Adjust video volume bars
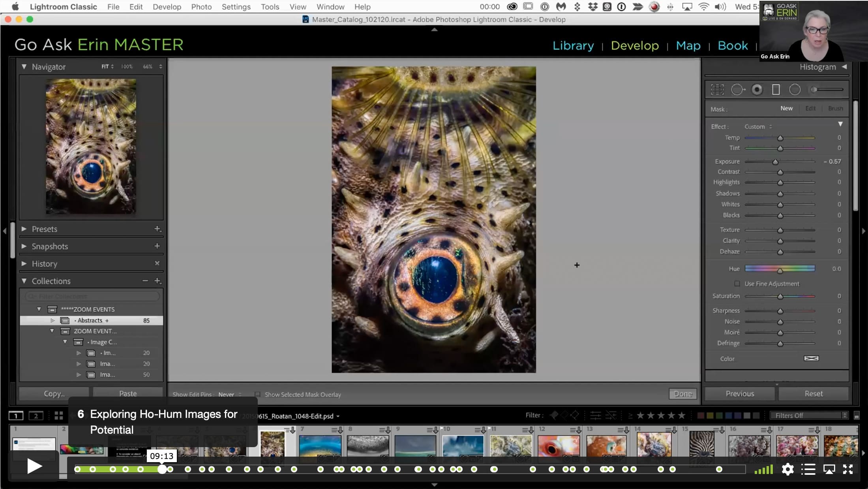The image size is (868, 489). coord(763,469)
